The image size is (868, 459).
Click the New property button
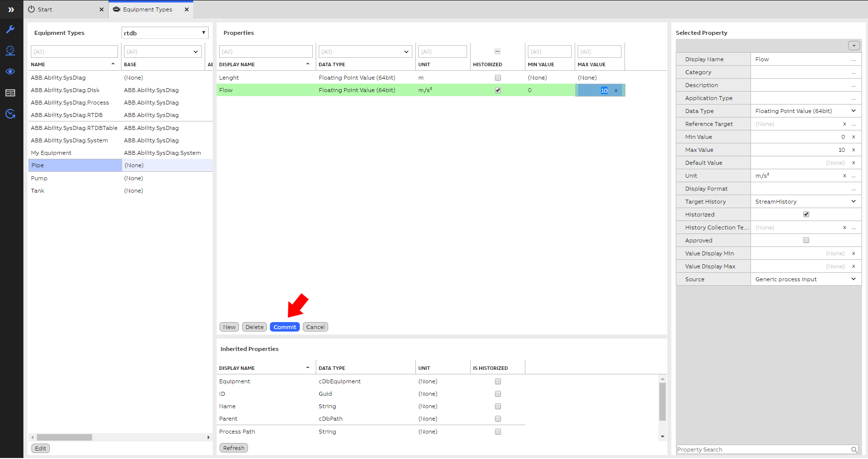(229, 327)
